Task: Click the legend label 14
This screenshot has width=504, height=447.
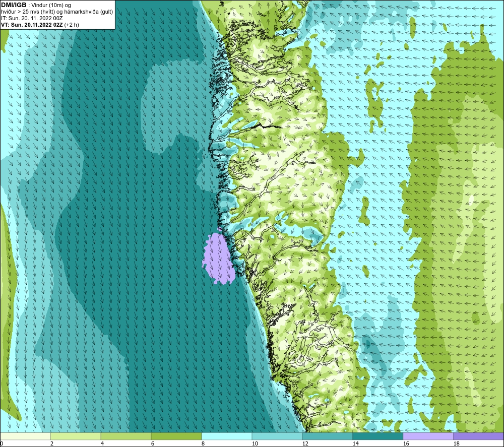Action: (355, 443)
